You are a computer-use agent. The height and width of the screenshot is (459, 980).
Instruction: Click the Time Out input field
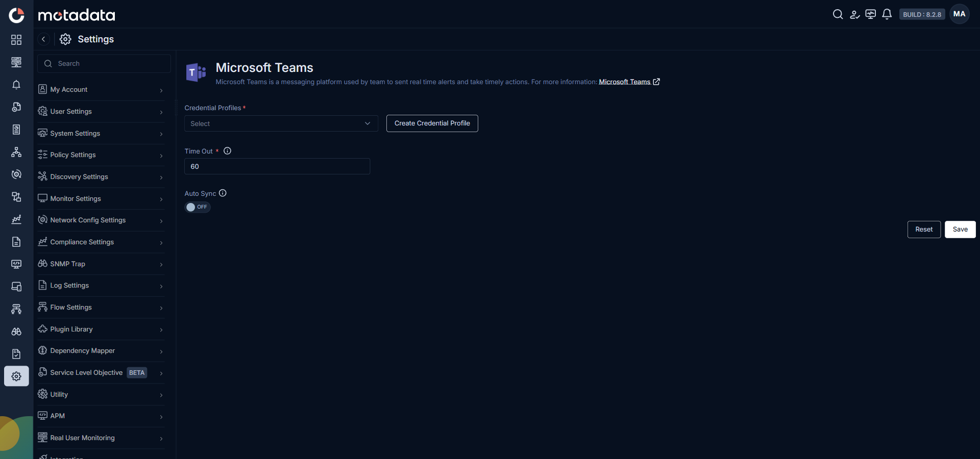point(277,166)
